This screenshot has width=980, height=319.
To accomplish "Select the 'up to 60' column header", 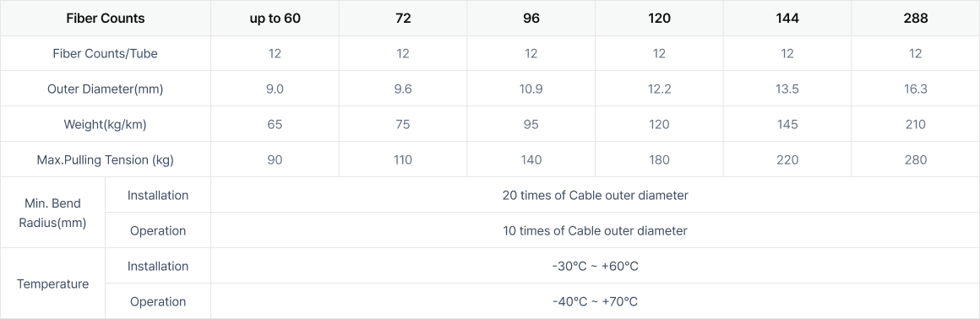I will [275, 18].
